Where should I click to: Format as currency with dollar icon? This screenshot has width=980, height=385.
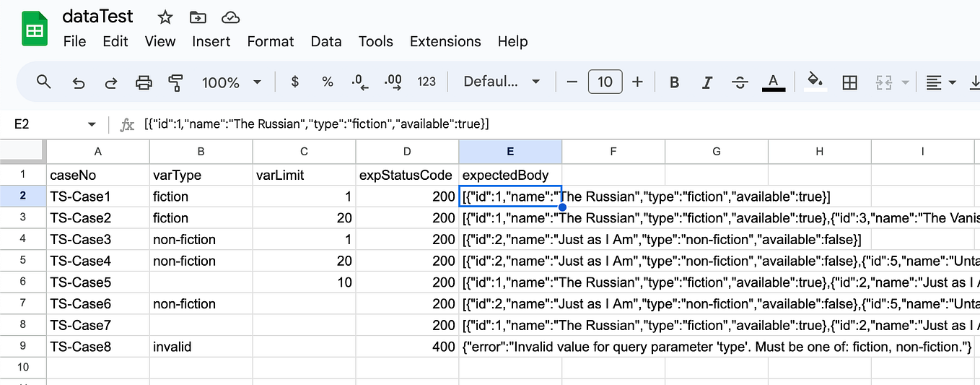294,82
